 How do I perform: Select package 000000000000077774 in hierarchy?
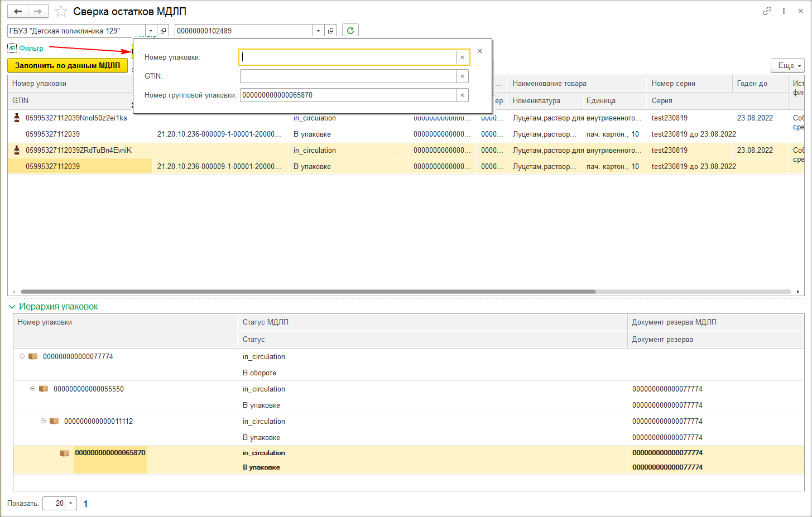pyautogui.click(x=78, y=356)
